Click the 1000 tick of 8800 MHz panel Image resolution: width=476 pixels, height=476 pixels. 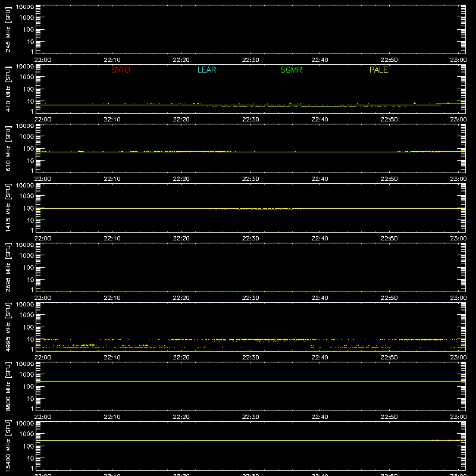(x=27, y=375)
